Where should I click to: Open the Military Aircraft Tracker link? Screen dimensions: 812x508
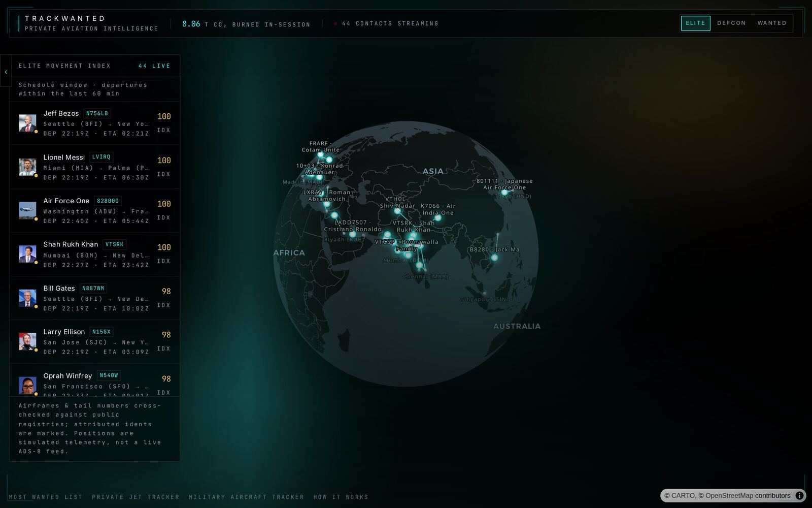coord(246,497)
